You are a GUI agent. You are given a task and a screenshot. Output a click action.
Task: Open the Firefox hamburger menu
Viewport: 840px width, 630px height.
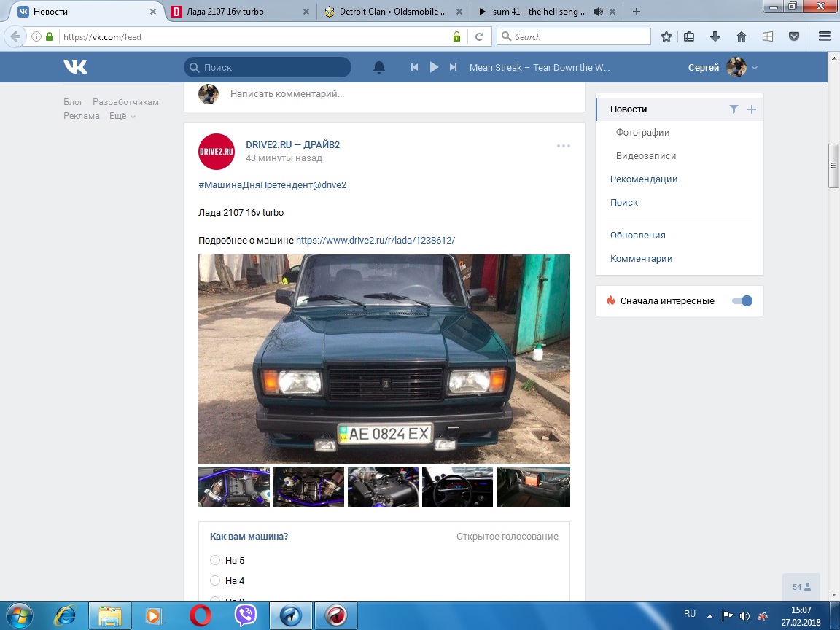825,36
